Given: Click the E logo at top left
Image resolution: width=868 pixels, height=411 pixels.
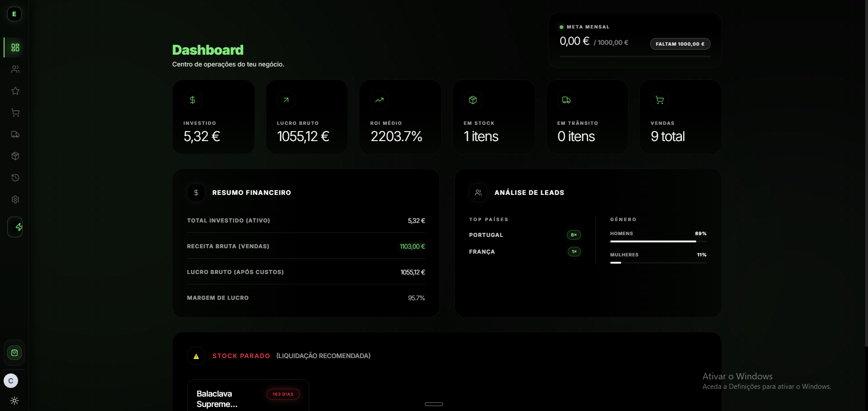Looking at the screenshot, I should coord(14,14).
